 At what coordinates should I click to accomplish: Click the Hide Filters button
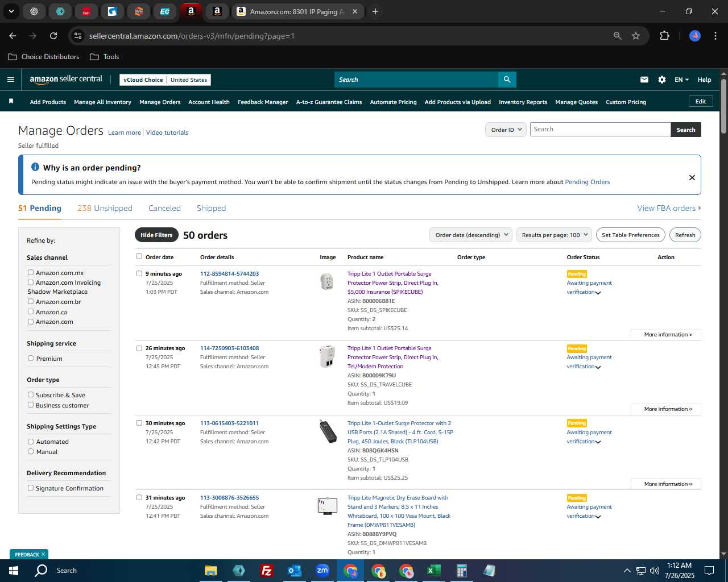coord(156,235)
